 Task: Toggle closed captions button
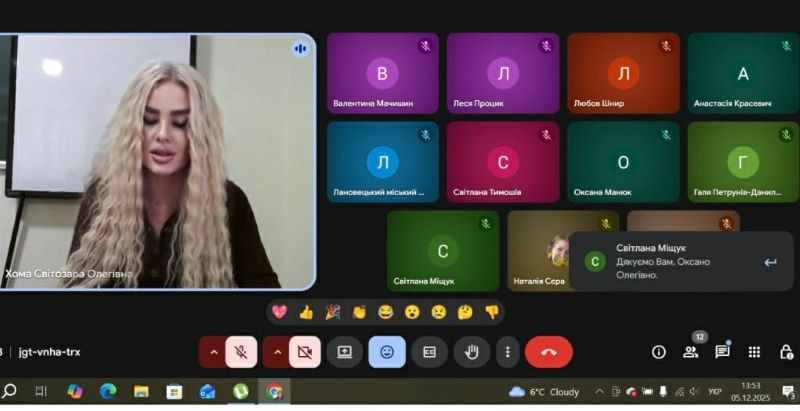[429, 352]
